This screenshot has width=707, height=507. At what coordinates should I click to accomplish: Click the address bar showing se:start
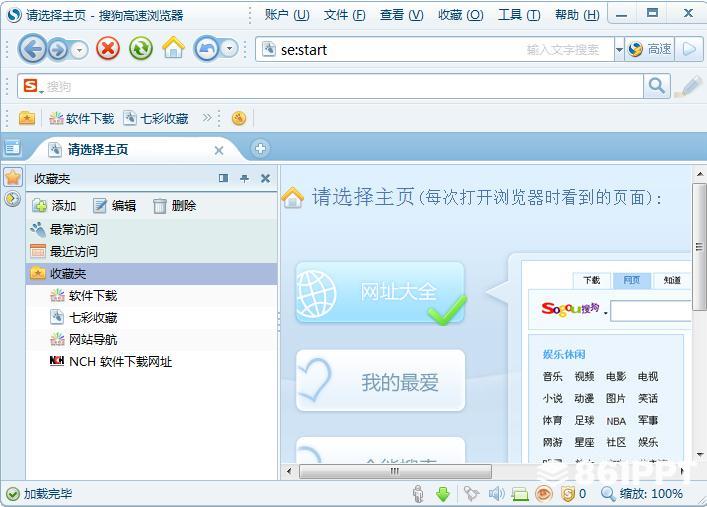coord(435,49)
